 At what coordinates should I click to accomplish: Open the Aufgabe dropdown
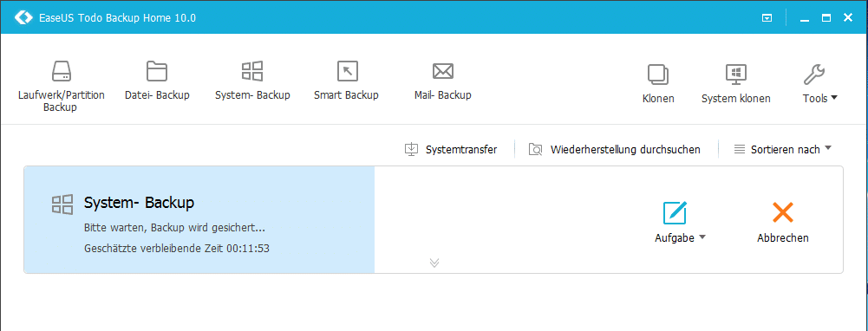click(681, 238)
